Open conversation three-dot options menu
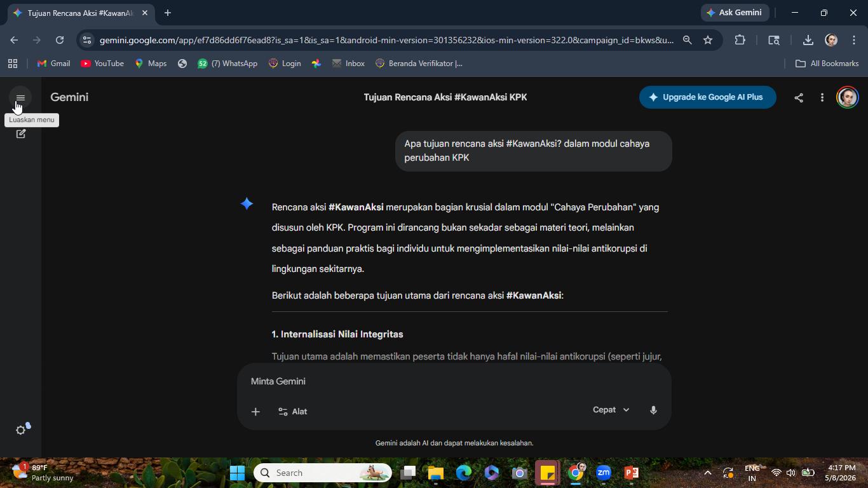Viewport: 868px width, 488px height. click(x=822, y=97)
